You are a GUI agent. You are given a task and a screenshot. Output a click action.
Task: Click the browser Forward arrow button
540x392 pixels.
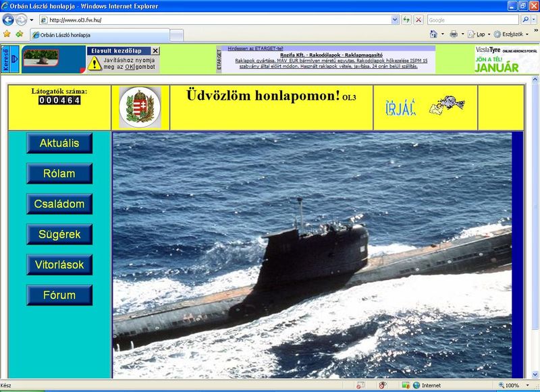[22, 20]
